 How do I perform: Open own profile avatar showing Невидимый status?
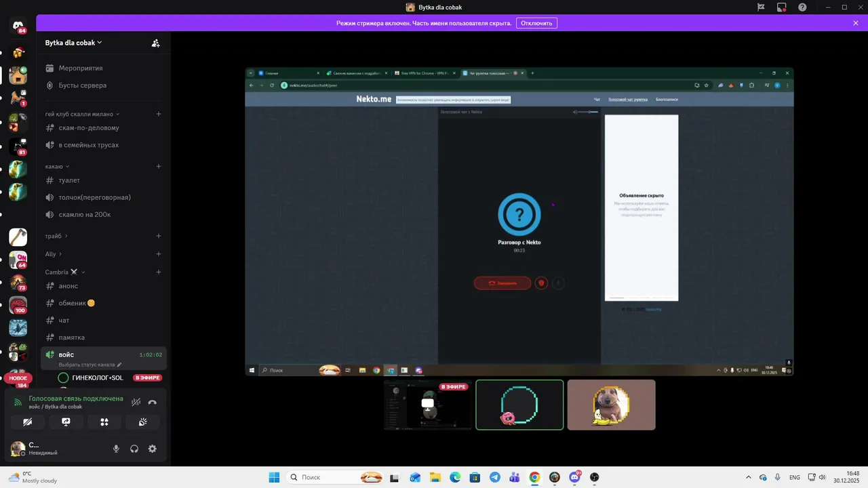(18, 449)
